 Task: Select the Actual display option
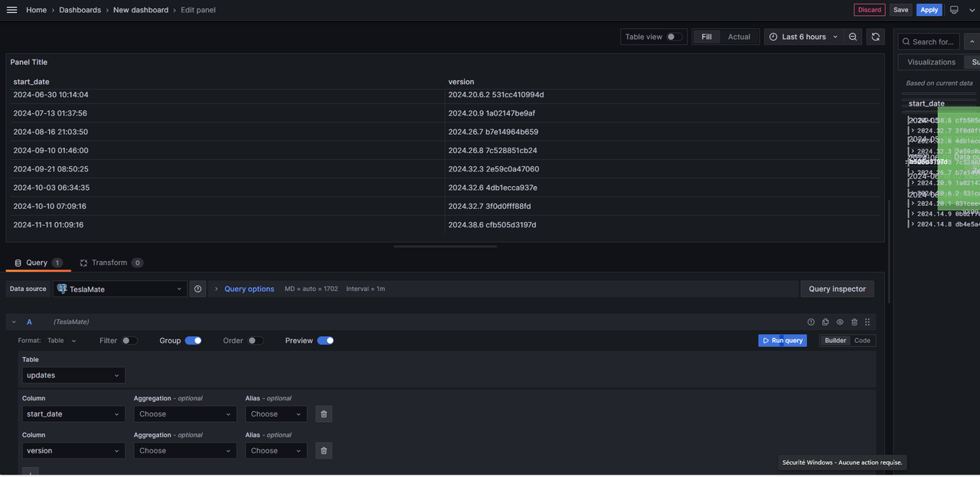coord(739,37)
